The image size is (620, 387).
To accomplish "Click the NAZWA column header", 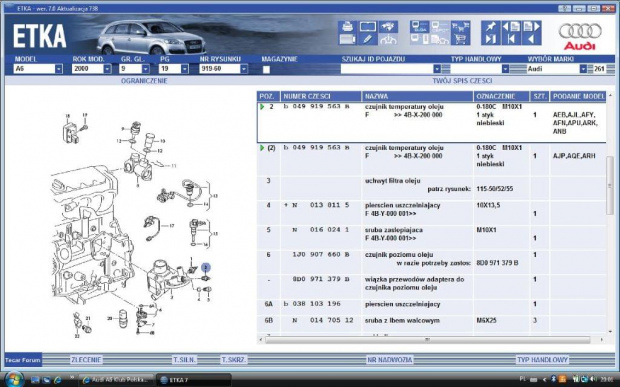I will click(418, 96).
